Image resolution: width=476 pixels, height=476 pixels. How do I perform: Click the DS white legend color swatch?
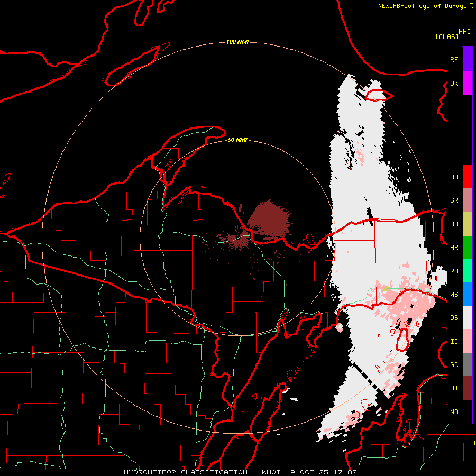point(467,317)
